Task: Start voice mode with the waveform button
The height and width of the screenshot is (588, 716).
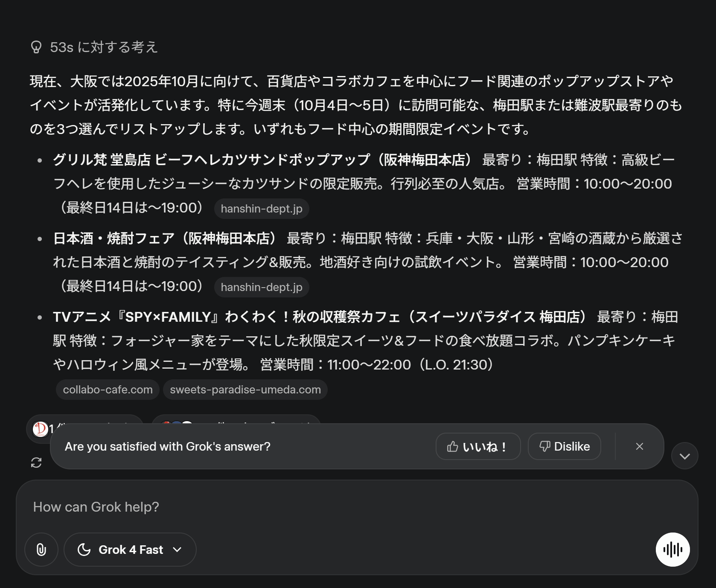Action: coord(672,550)
